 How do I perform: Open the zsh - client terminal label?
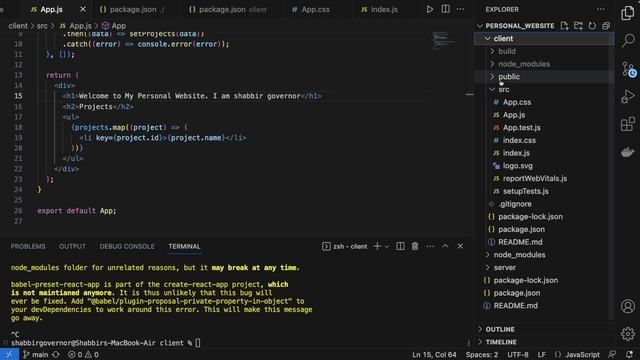[345, 246]
